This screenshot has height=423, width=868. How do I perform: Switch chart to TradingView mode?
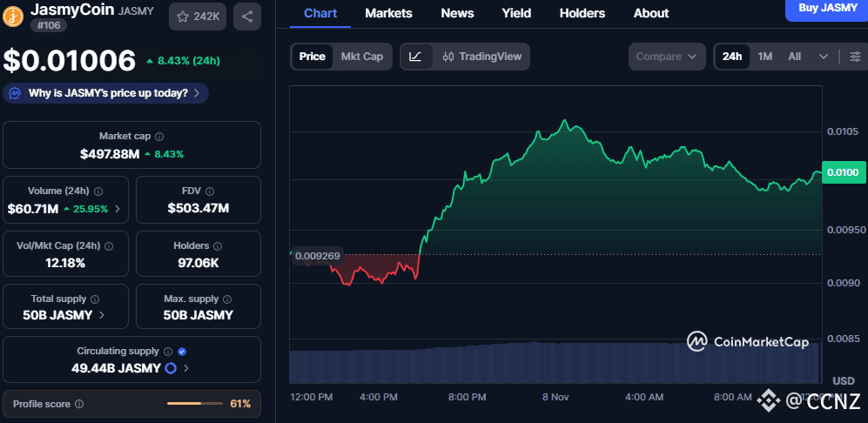pyautogui.click(x=481, y=57)
